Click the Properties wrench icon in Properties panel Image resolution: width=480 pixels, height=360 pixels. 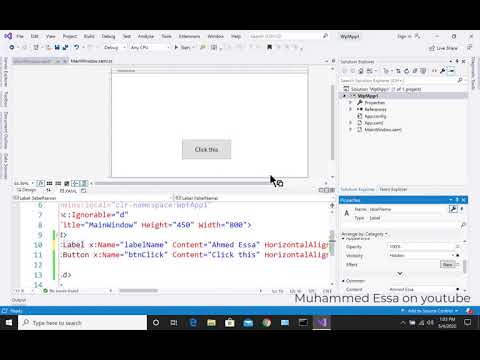(453, 209)
